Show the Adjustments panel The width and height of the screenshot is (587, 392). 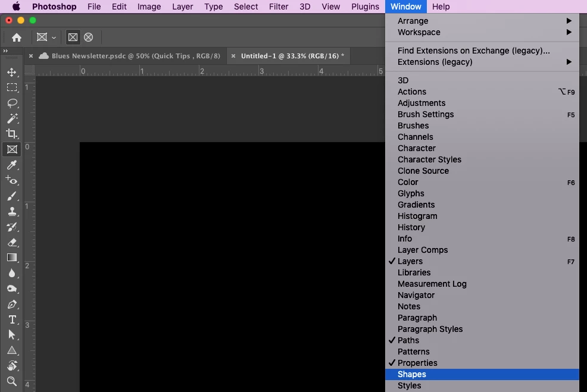482,104
